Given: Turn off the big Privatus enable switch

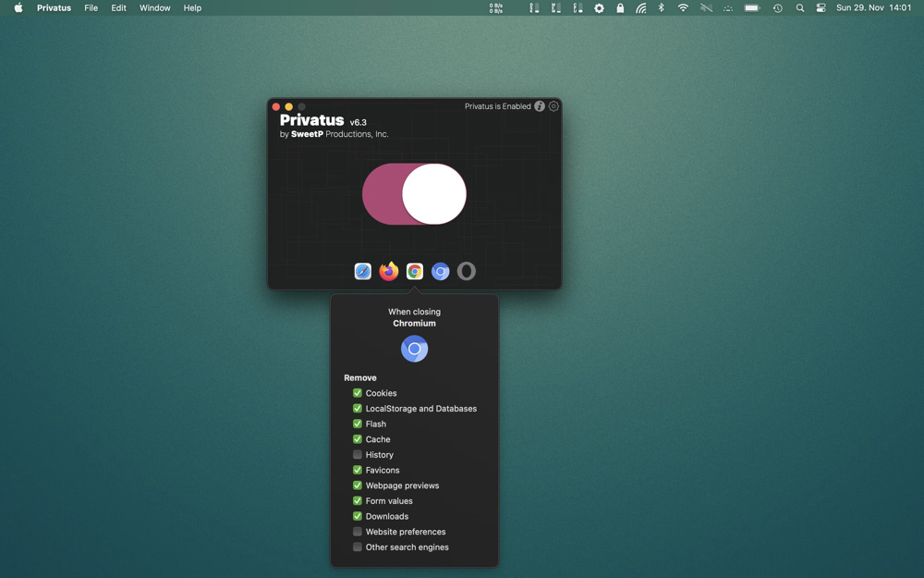Looking at the screenshot, I should pos(414,194).
